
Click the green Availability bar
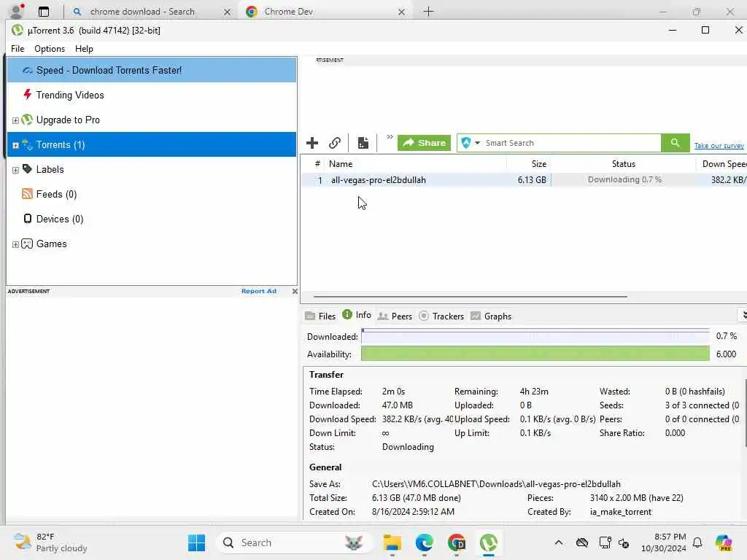[535, 354]
